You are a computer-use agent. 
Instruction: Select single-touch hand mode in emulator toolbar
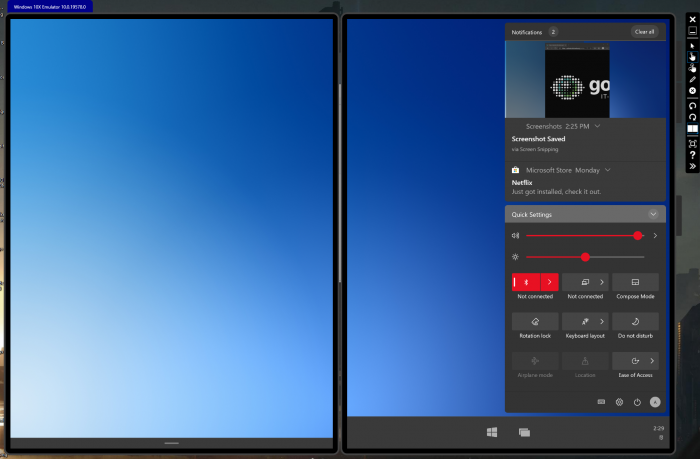692,57
